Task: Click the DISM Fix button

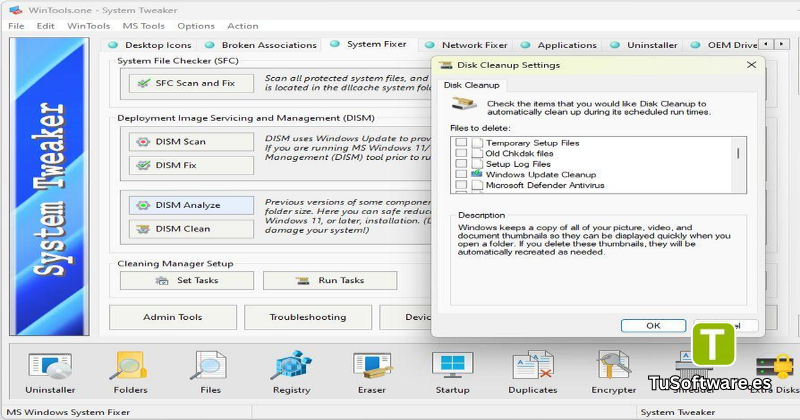Action: pos(191,165)
